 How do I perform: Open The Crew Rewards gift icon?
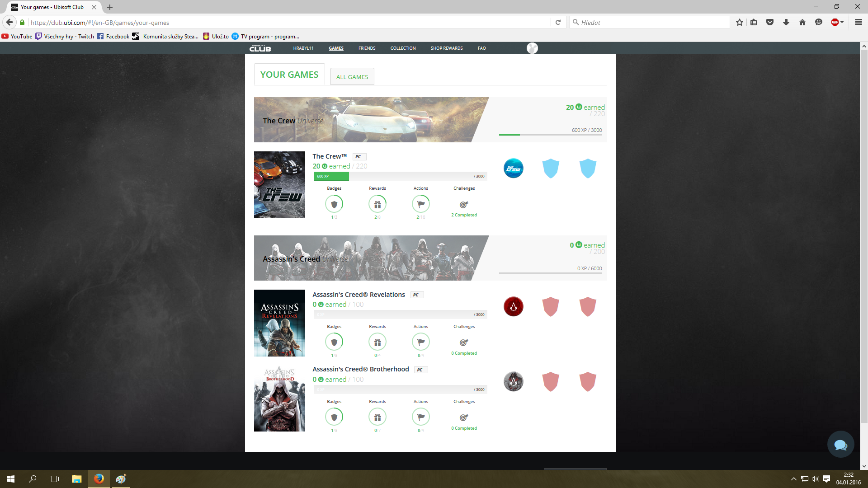pyautogui.click(x=377, y=204)
